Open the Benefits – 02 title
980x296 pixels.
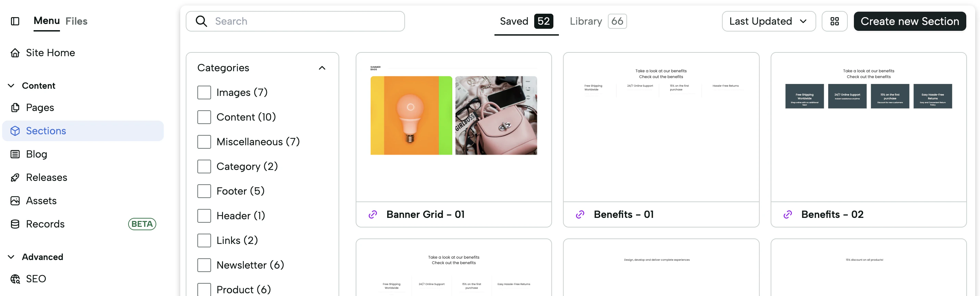point(832,214)
